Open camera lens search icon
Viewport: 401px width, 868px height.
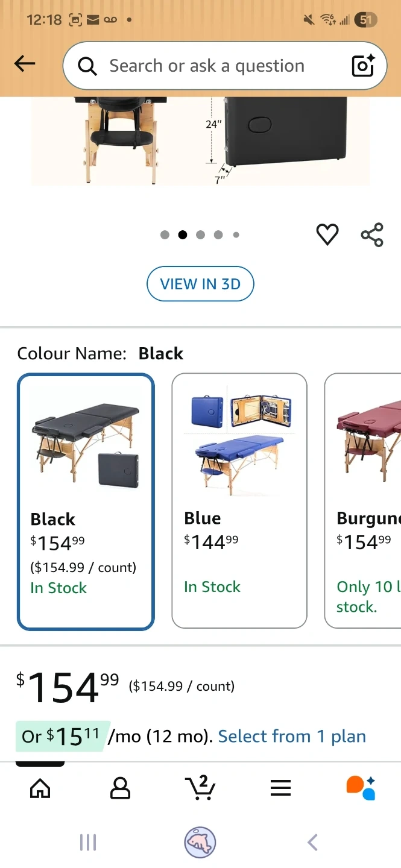click(363, 66)
